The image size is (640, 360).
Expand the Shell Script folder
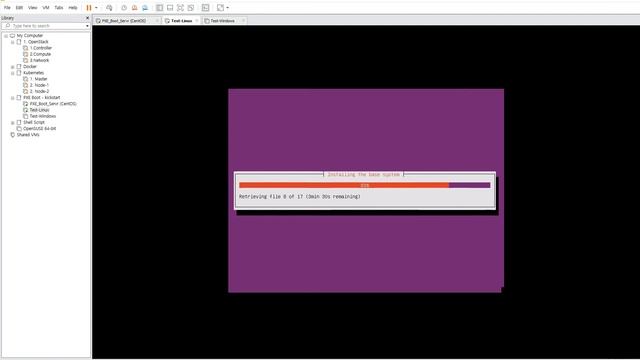pos(13,122)
